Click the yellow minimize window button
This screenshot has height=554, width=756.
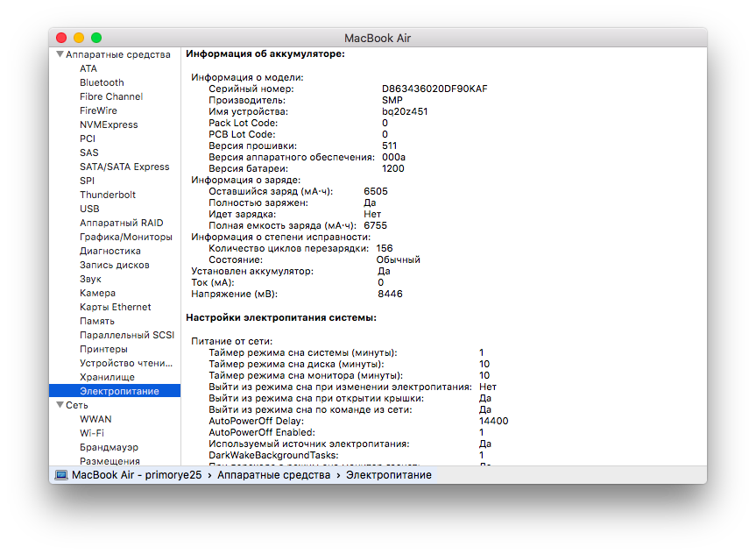click(79, 38)
